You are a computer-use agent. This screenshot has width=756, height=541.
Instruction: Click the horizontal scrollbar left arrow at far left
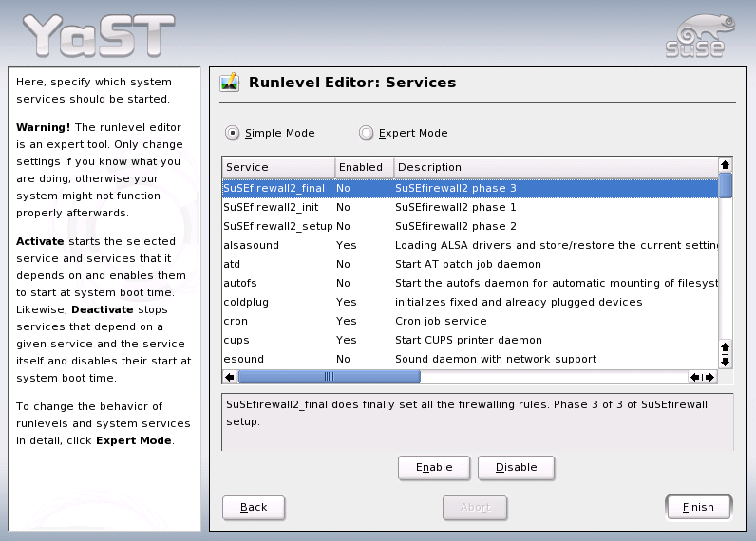(230, 377)
